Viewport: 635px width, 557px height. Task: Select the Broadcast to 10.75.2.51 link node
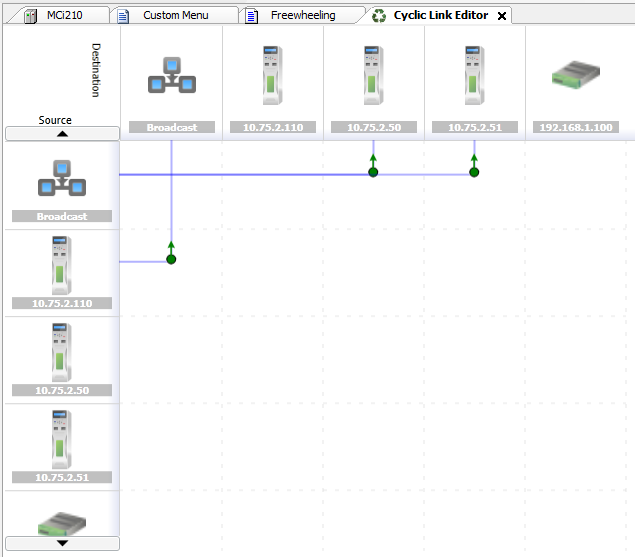pos(474,172)
